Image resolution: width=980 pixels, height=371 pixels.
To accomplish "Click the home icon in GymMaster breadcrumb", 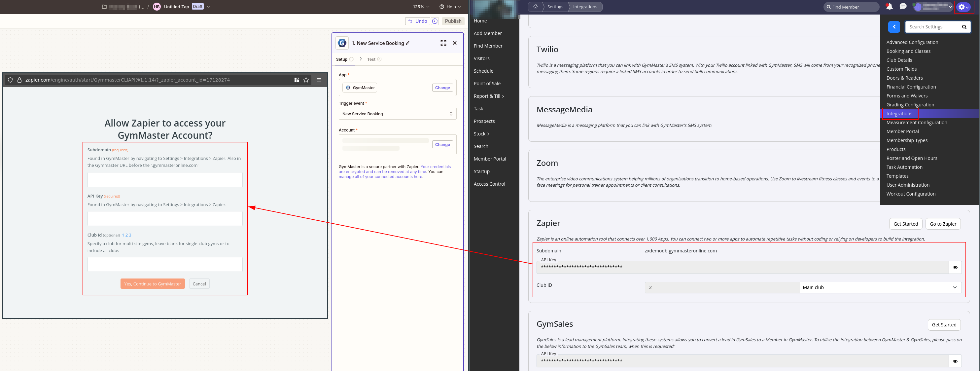I will pos(535,7).
